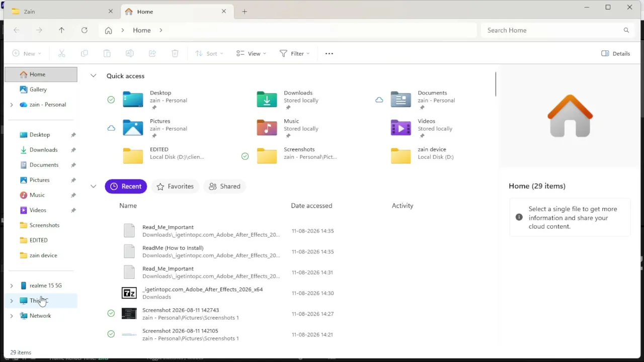Viewport: 644px width, 362px height.
Task: Open realme 15 5G device
Action: coord(45,286)
